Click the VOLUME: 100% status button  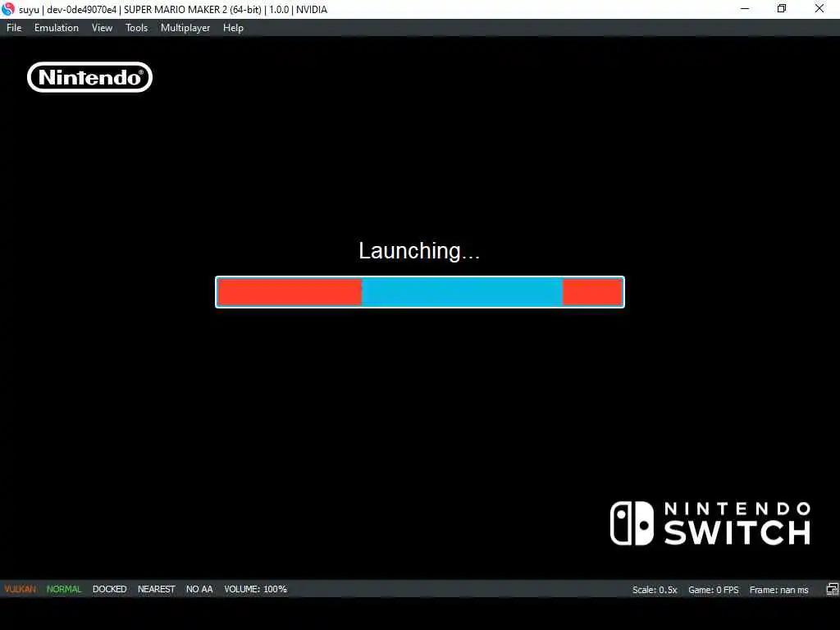point(256,589)
